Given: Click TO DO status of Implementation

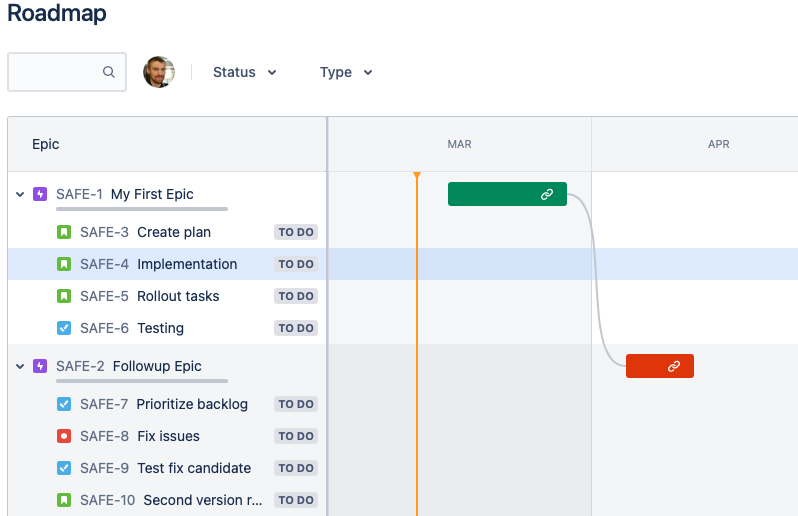Looking at the screenshot, I should click(x=296, y=264).
